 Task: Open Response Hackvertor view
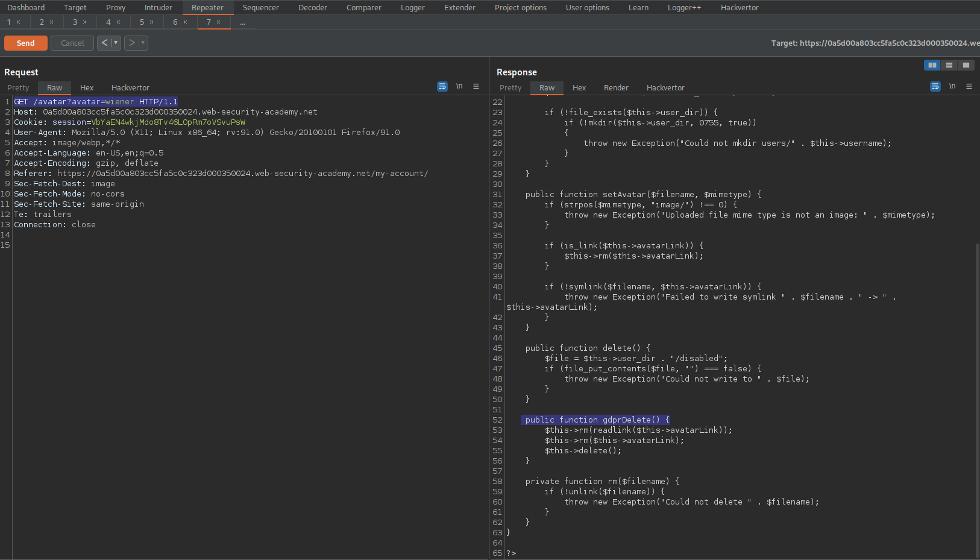(x=665, y=88)
